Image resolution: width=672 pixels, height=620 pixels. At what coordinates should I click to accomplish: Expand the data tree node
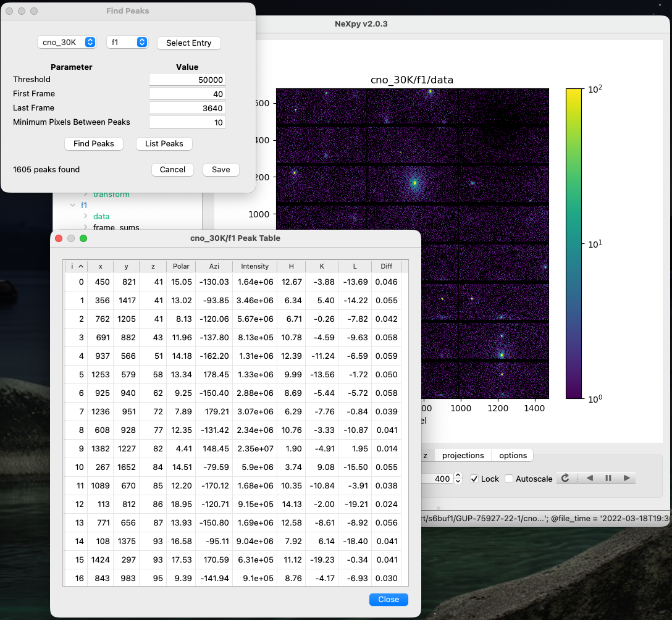click(x=85, y=216)
